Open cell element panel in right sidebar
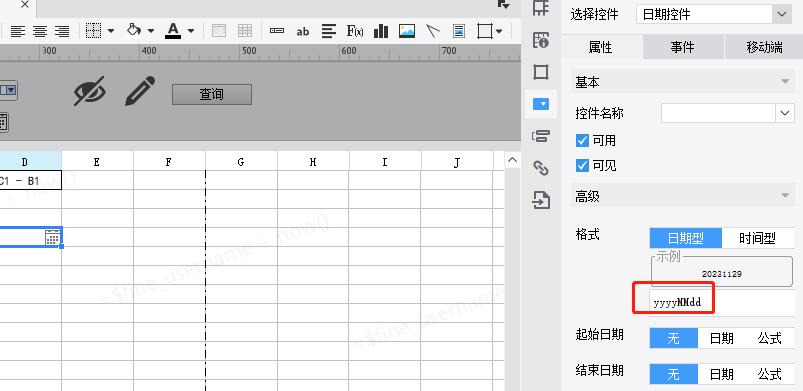Screen dimensions: 803x391 tap(541, 8)
